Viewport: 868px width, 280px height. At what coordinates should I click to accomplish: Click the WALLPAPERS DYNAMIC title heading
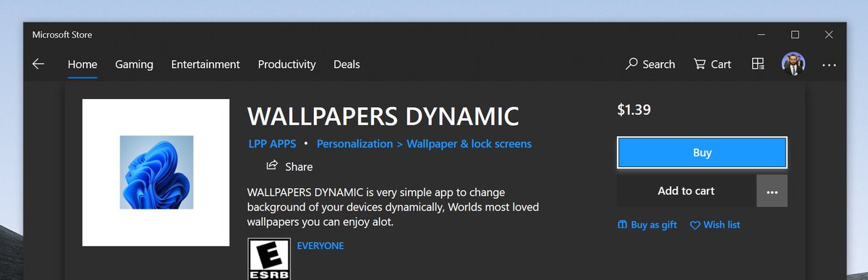[383, 116]
